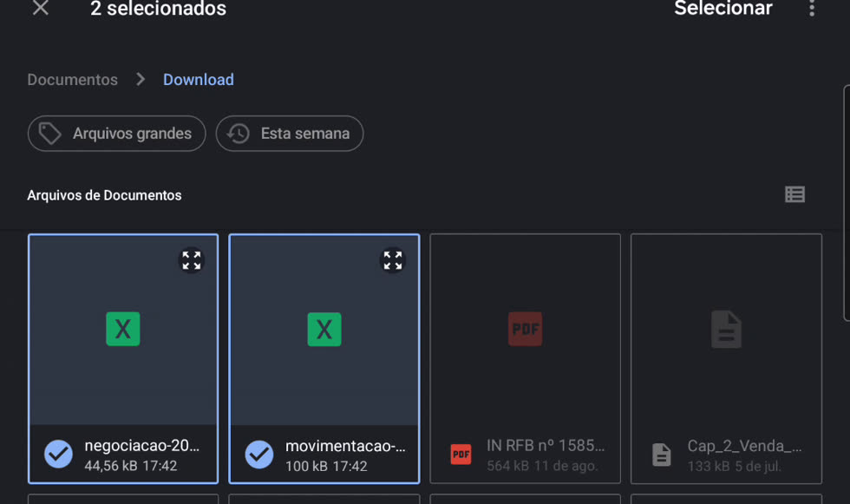
Task: Uncheck the negociacao-20 file selection
Action: point(58,455)
